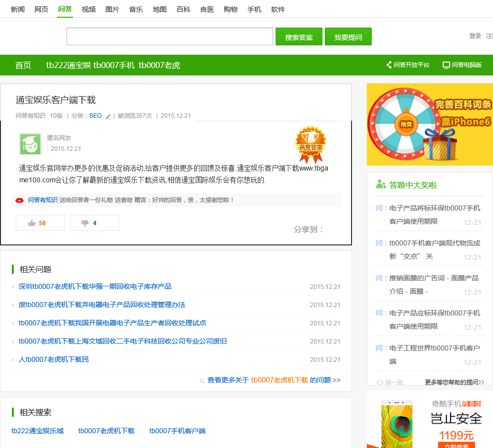The width and height of the screenshot is (493, 448).
Task: Open the 手机 tab
Action: coord(254,9)
